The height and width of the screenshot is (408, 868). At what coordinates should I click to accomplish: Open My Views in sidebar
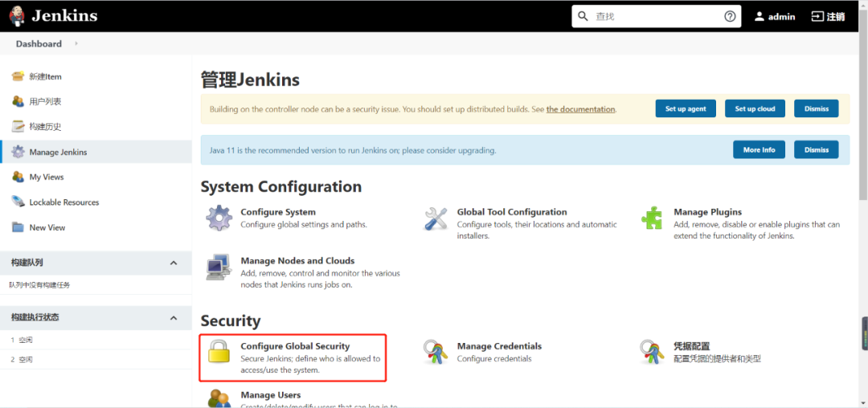pyautogui.click(x=47, y=177)
